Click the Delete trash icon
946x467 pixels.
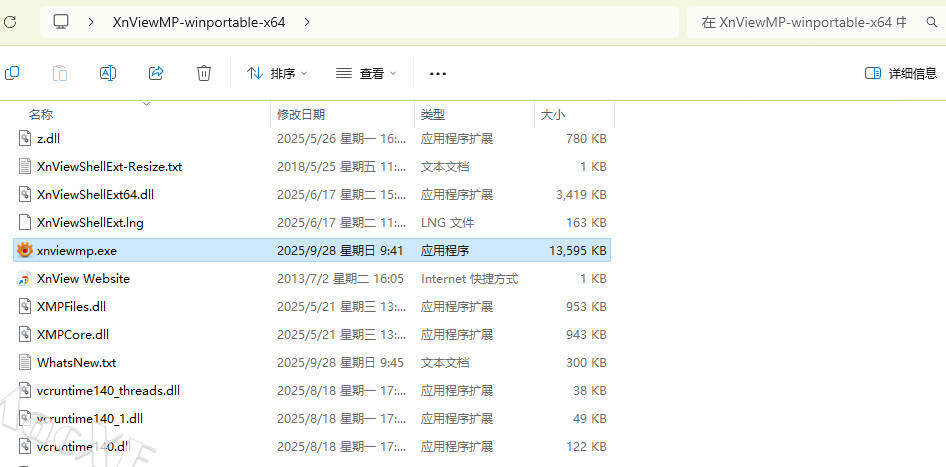click(204, 73)
